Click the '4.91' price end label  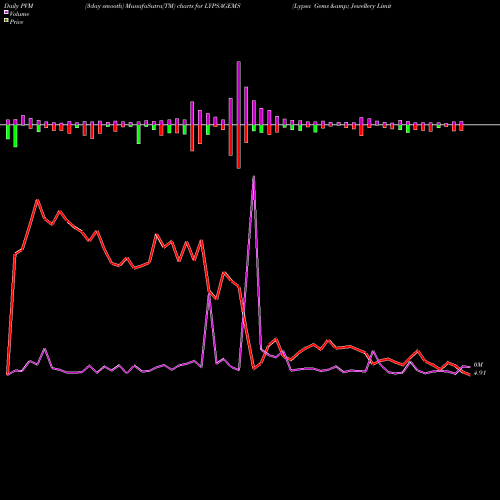(480, 373)
